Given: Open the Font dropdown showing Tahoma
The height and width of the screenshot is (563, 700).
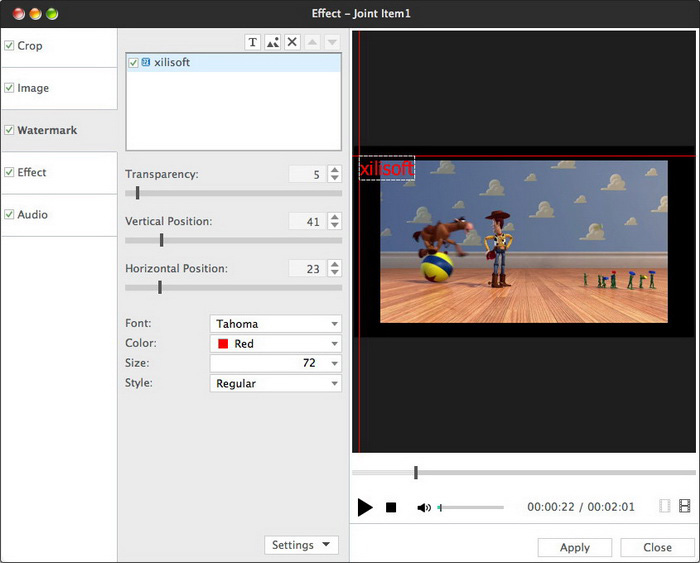Looking at the screenshot, I should click(276, 324).
